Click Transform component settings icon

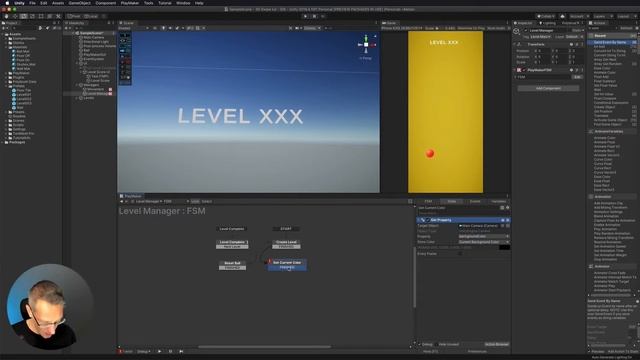point(577,44)
